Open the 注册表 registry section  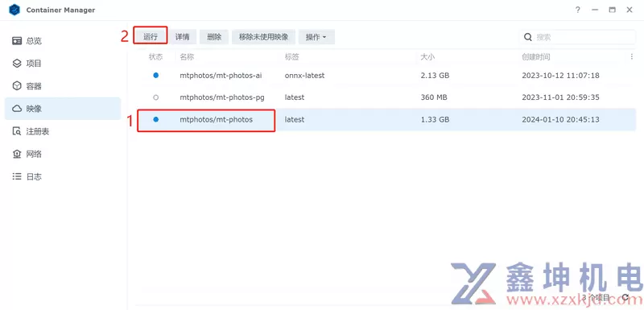[63, 131]
